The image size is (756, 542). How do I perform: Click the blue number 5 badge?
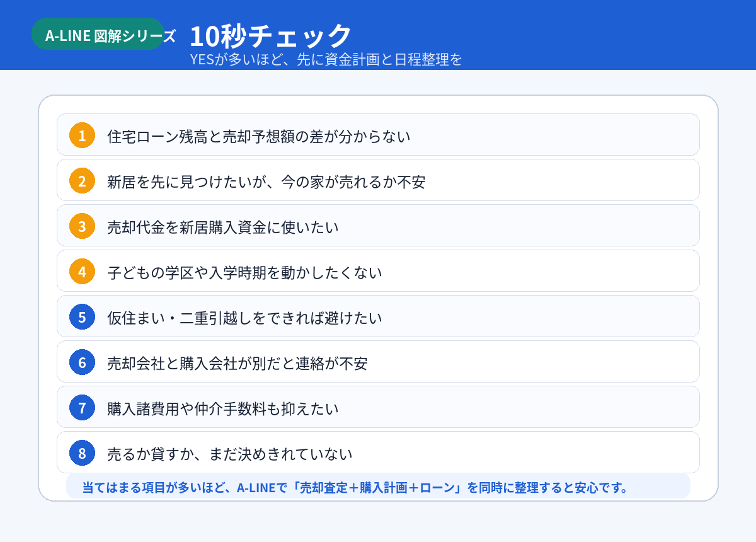(x=82, y=316)
